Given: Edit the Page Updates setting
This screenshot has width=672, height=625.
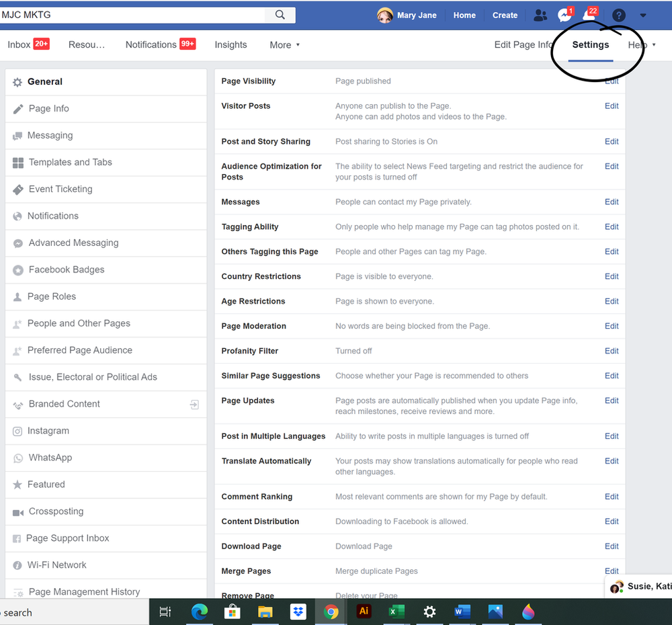Looking at the screenshot, I should (611, 401).
